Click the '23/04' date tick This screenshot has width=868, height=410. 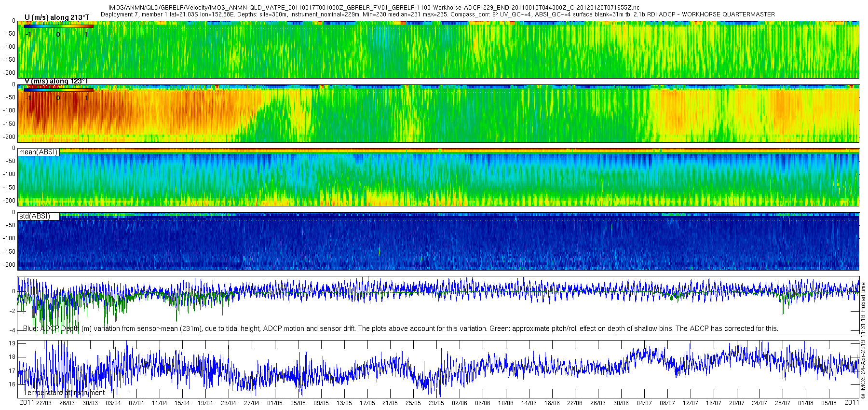pos(229,403)
